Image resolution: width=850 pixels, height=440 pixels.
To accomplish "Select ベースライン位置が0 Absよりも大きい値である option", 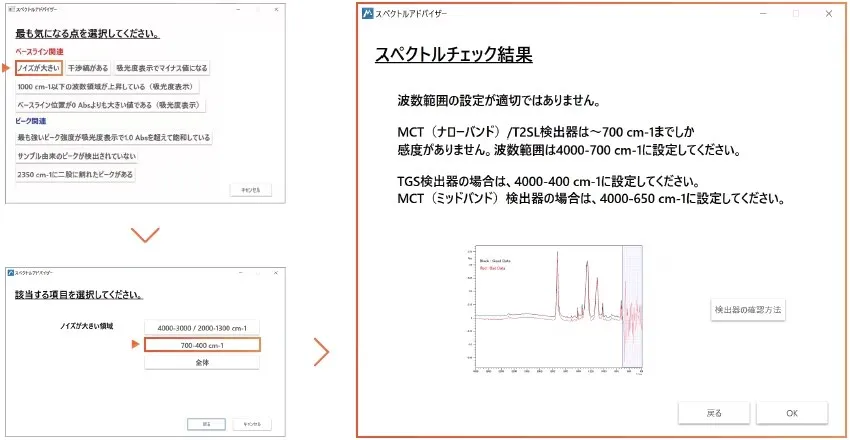I will click(110, 104).
